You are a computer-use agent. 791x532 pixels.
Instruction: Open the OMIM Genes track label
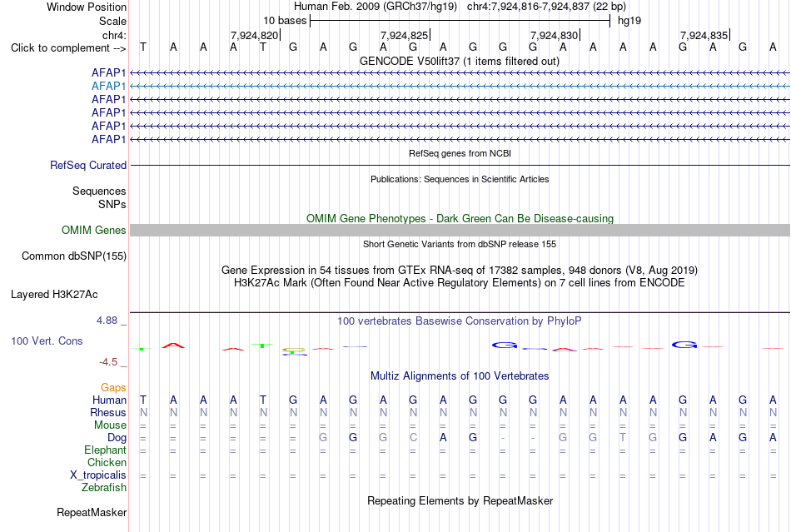[x=93, y=231]
